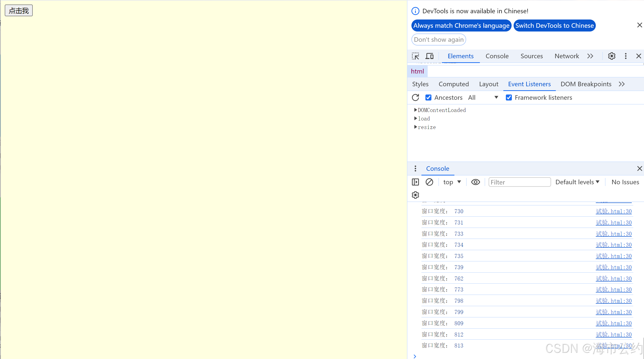644x359 pixels.
Task: Open the Computed styles tab
Action: (x=453, y=84)
